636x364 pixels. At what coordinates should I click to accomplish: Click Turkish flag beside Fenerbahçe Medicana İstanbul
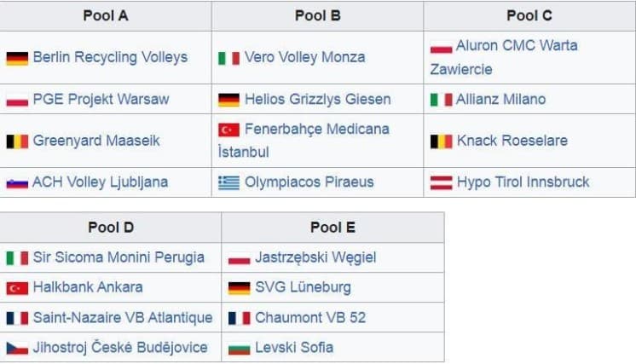[x=228, y=130]
